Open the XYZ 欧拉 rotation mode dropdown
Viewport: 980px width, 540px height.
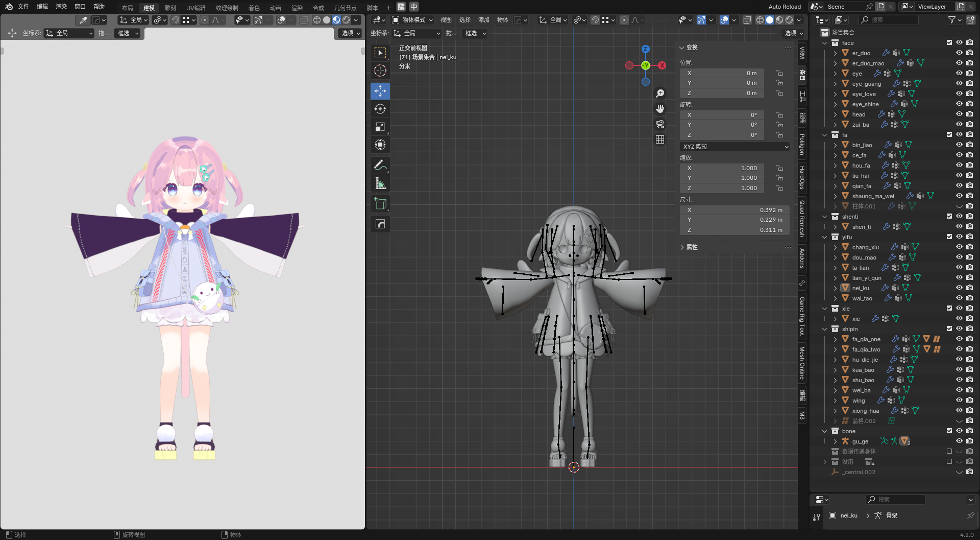point(734,147)
